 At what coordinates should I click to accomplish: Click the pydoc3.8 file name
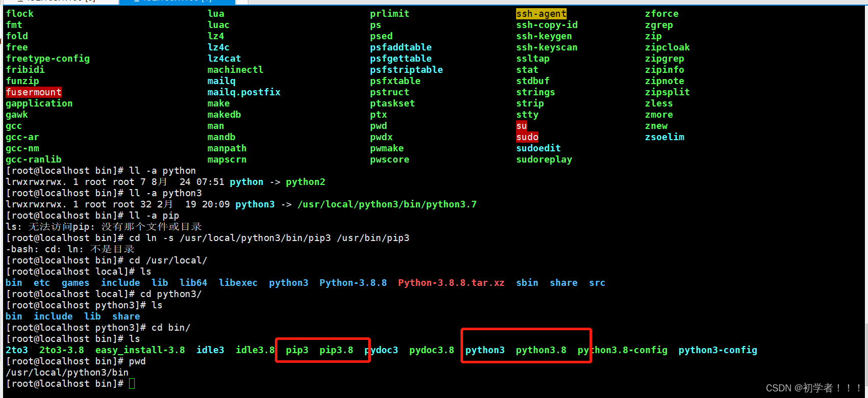point(432,350)
